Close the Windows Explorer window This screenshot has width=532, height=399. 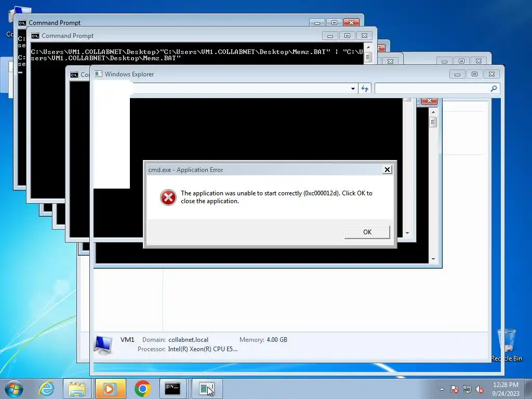(x=491, y=74)
